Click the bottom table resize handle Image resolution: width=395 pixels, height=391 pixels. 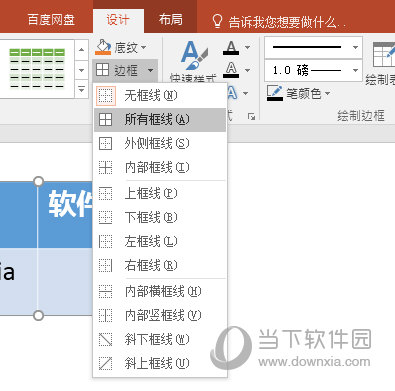(x=38, y=315)
